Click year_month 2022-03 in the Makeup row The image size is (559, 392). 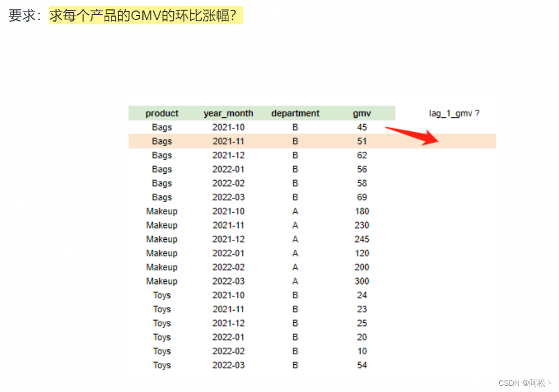pyautogui.click(x=228, y=281)
